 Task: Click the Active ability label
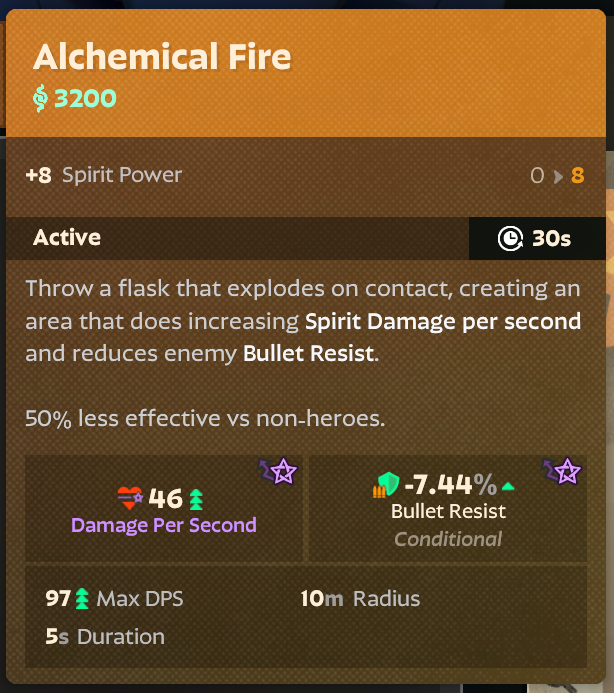(67, 237)
